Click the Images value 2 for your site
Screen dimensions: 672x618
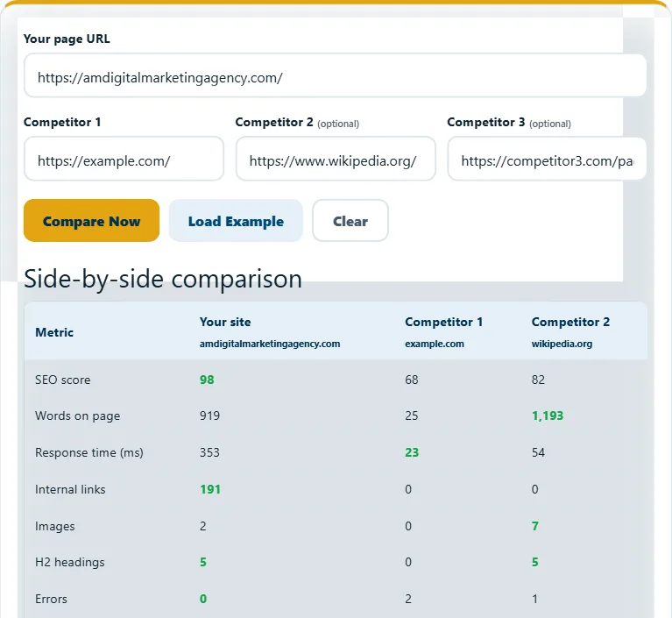(203, 526)
